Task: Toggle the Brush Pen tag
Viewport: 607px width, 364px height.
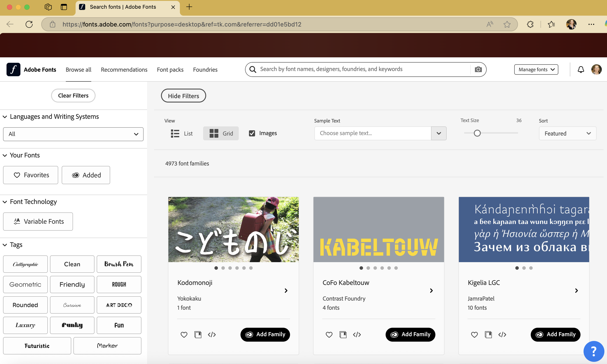Action: 119,264
